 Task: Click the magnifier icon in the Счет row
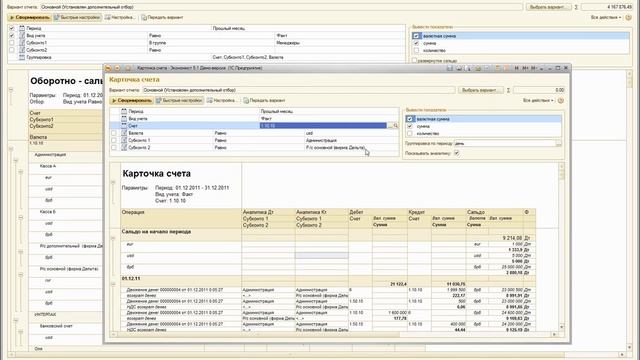click(395, 126)
